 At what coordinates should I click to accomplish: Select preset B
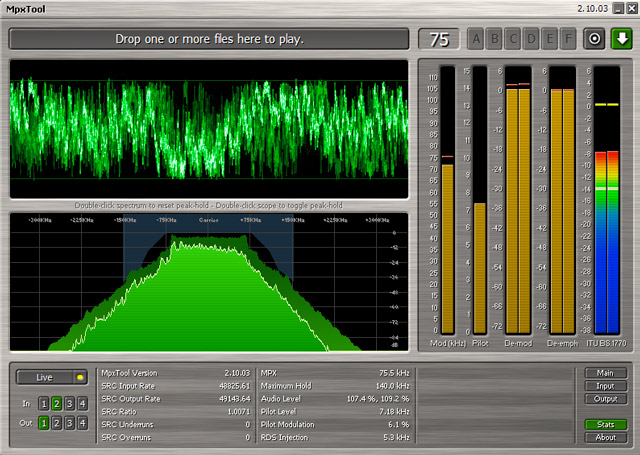click(494, 39)
